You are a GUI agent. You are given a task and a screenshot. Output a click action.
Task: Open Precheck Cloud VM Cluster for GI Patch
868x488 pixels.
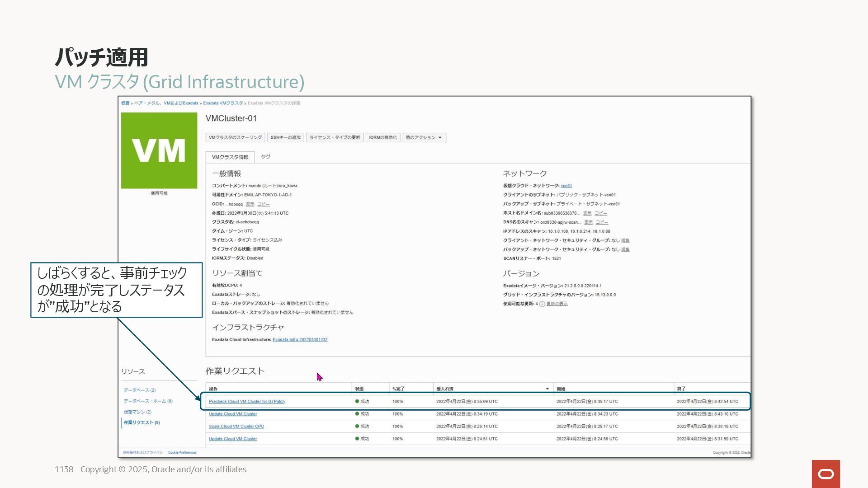click(x=246, y=402)
